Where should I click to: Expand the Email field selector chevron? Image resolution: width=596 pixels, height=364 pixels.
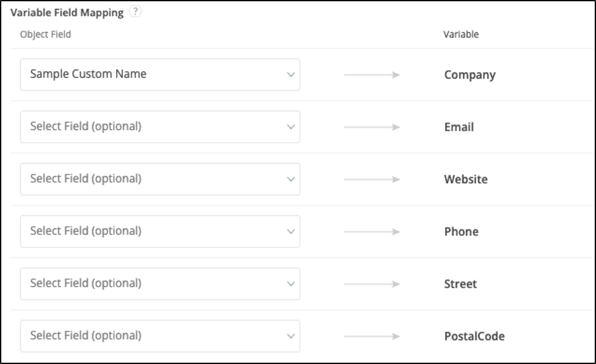click(x=291, y=127)
